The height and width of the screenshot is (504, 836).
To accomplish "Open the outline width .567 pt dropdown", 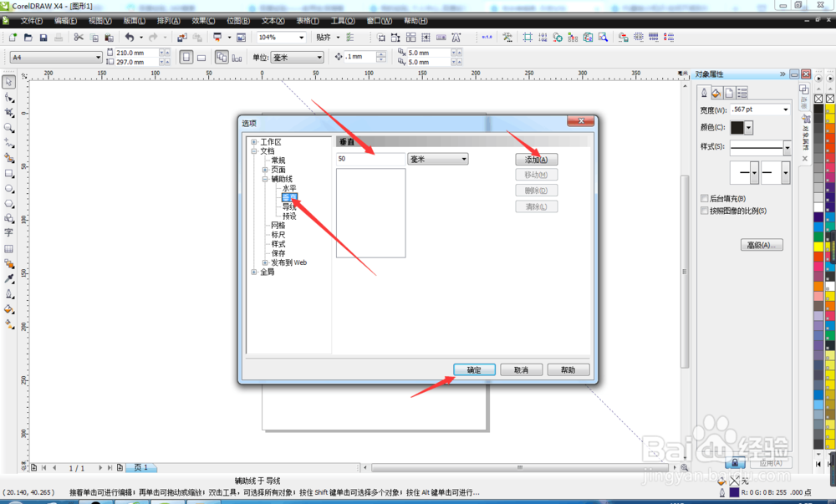I will tap(785, 109).
